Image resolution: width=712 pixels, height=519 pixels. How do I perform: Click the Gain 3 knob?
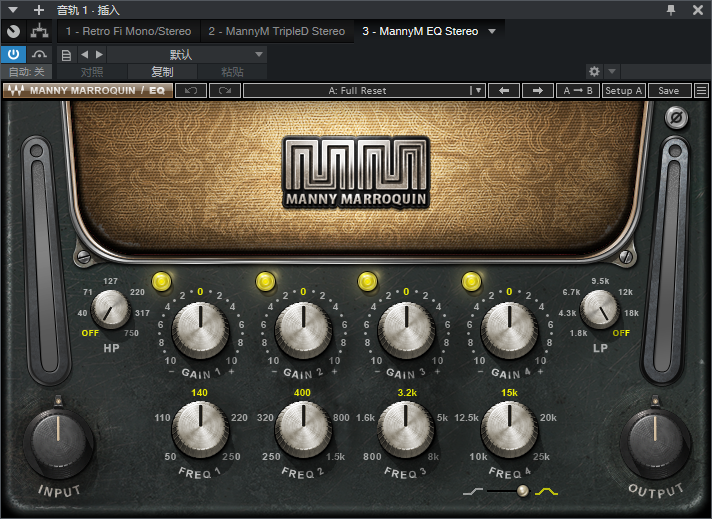406,330
